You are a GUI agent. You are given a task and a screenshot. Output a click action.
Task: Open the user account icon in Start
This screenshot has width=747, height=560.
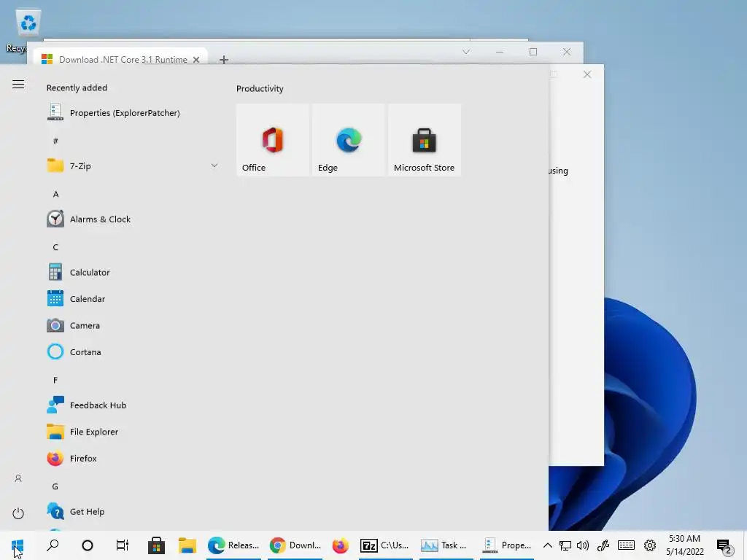point(18,478)
